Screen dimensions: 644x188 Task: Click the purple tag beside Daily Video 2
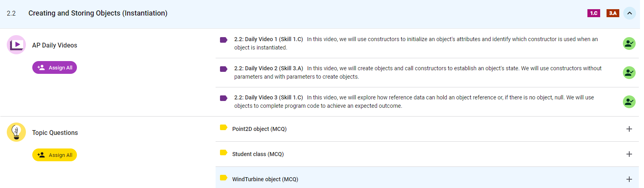(224, 69)
